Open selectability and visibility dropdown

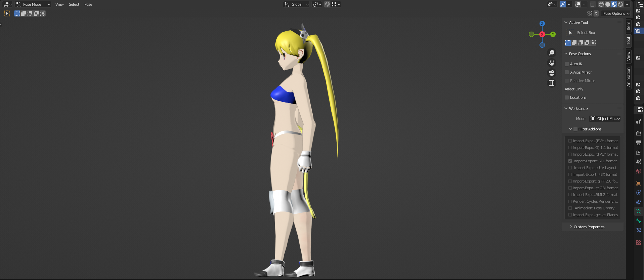tap(552, 4)
